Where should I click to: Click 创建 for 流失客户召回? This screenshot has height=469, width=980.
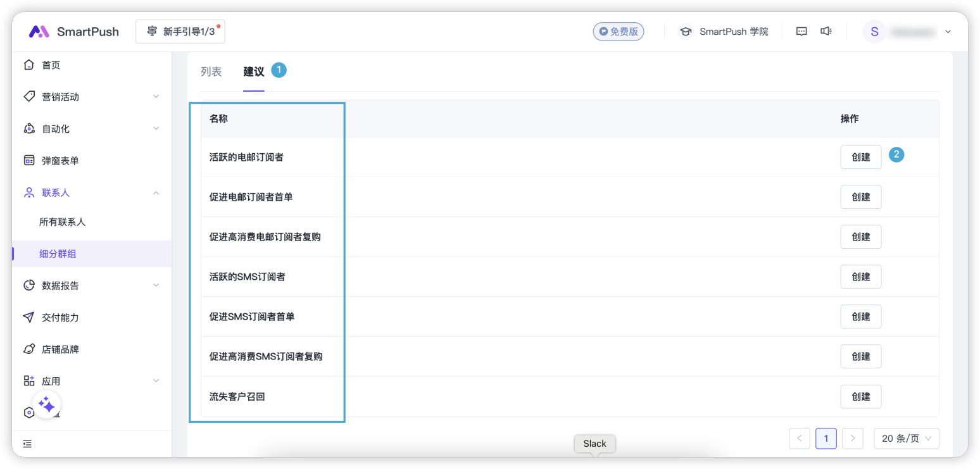pyautogui.click(x=860, y=397)
